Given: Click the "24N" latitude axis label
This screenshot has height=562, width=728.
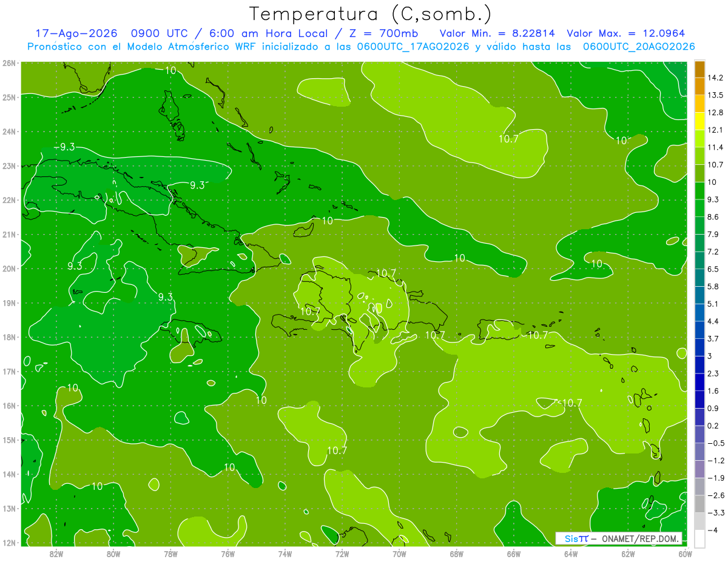Looking at the screenshot, I should (x=9, y=132).
